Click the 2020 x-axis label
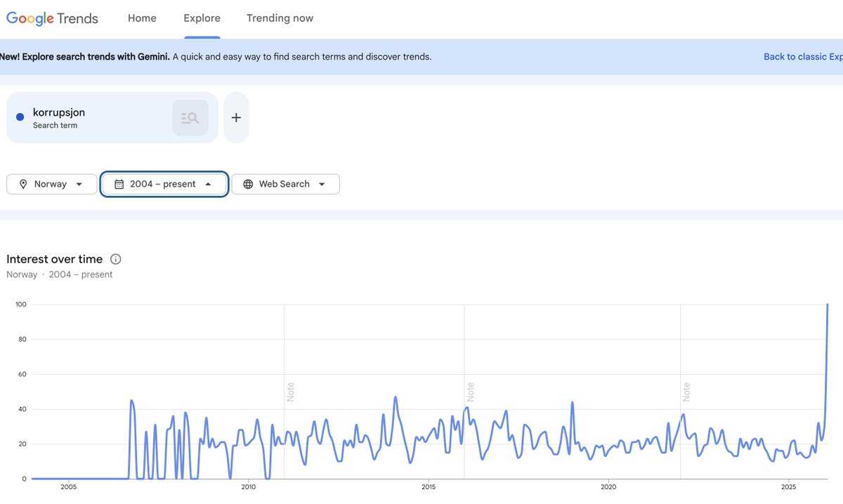Screen dimensions: 843x504 608,486
